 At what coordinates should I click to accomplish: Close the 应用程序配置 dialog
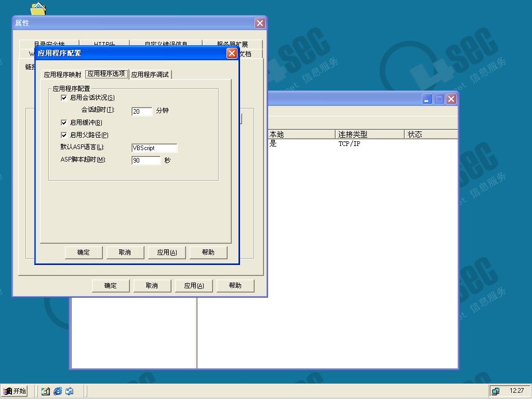[232, 54]
